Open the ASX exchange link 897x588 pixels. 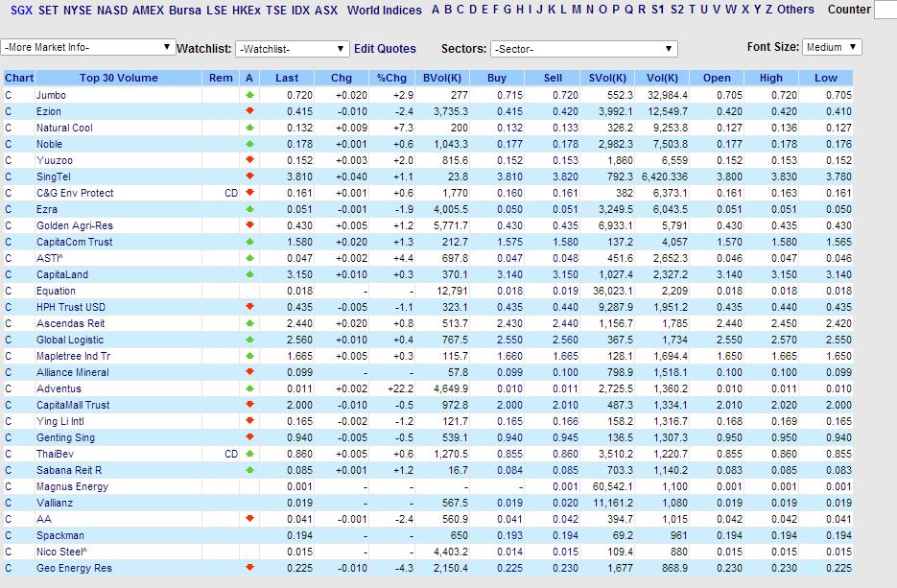[326, 11]
